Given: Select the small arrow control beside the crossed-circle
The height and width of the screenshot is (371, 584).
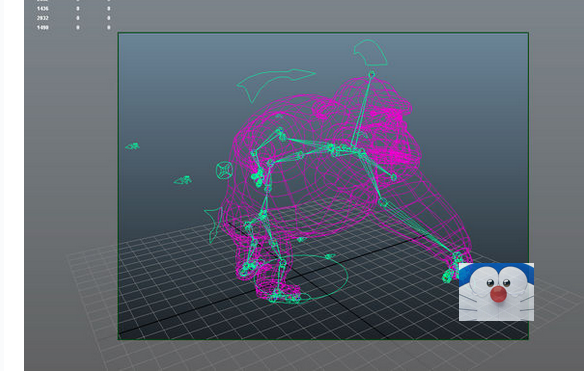Looking at the screenshot, I should point(183,180).
